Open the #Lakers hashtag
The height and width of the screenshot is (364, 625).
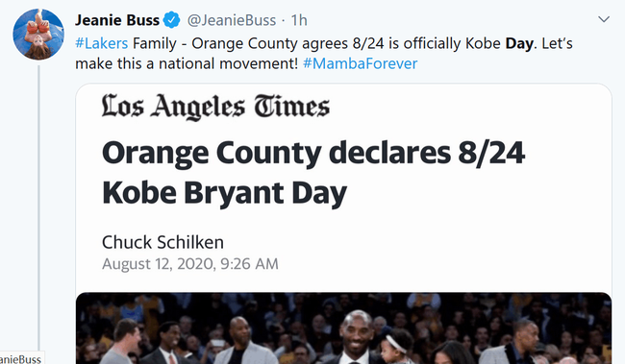click(102, 43)
